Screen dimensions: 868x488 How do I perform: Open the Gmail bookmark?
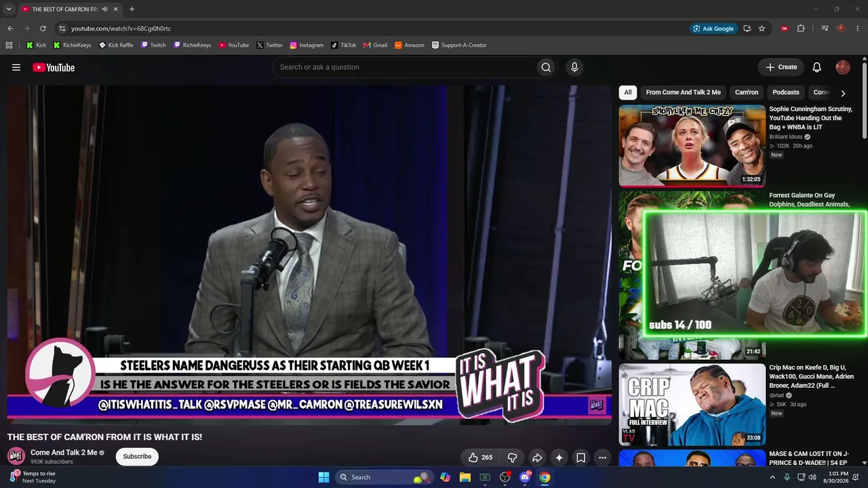point(375,45)
